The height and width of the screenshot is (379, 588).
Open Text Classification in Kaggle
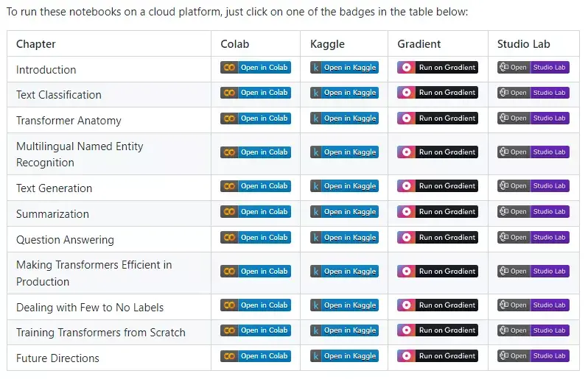coord(344,93)
